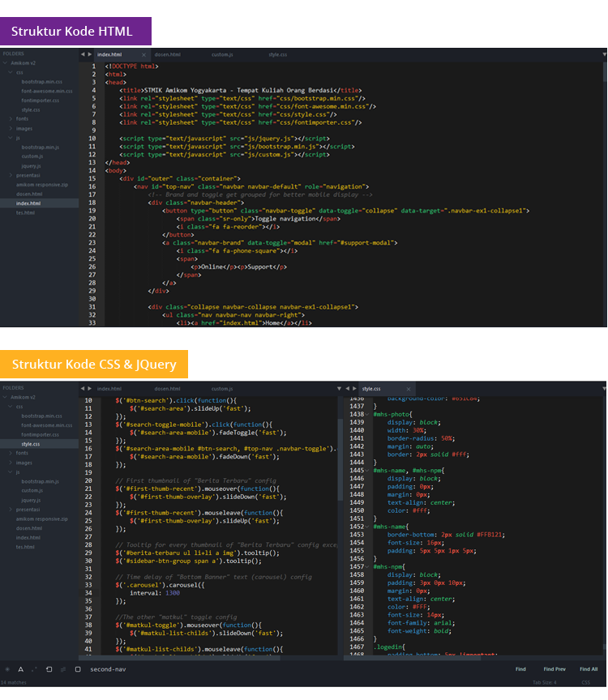
Task: Switch to custom.js tab in top window
Action: (x=222, y=54)
